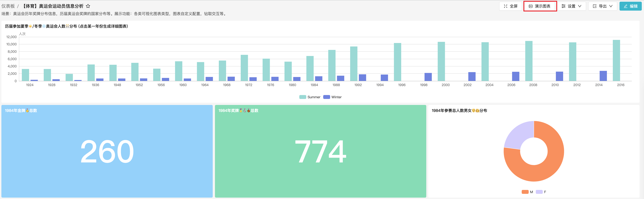This screenshot has width=644, height=199.
Task: Click the 2000 x-axis label
Action: [x=445, y=85]
